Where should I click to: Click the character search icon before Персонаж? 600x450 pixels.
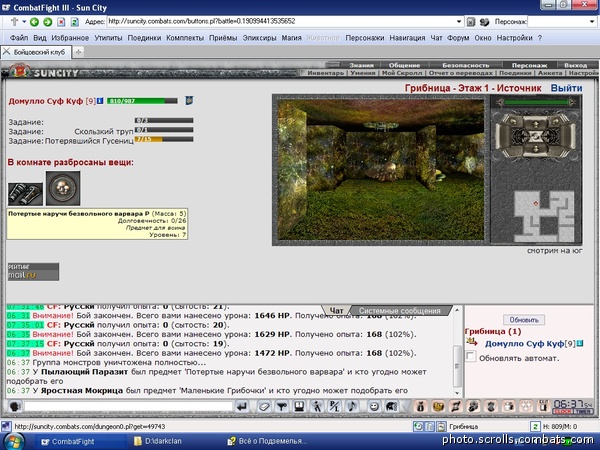[x=484, y=22]
